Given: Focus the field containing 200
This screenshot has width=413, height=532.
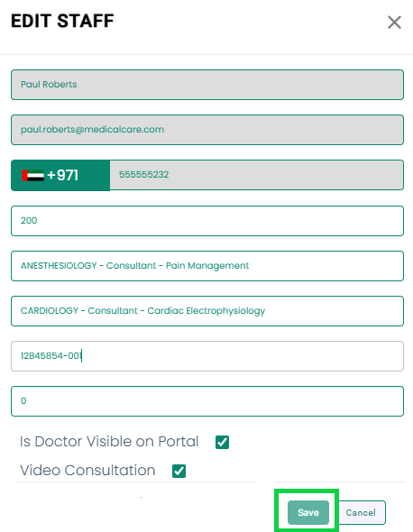Looking at the screenshot, I should point(207,221).
